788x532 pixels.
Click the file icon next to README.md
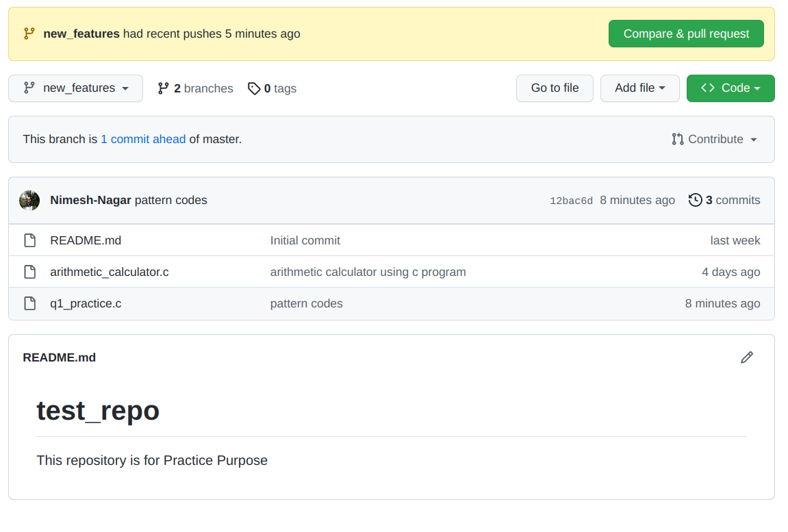[x=29, y=240]
